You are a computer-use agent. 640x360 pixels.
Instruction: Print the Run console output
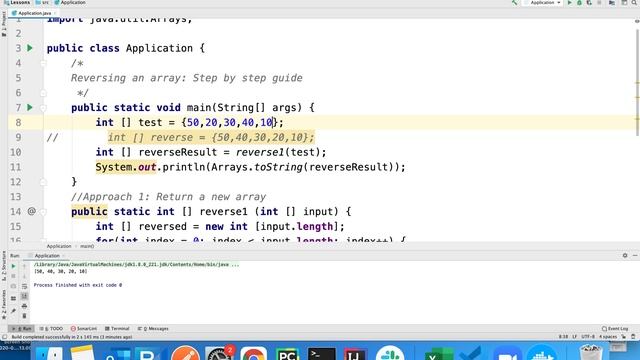tap(24, 306)
